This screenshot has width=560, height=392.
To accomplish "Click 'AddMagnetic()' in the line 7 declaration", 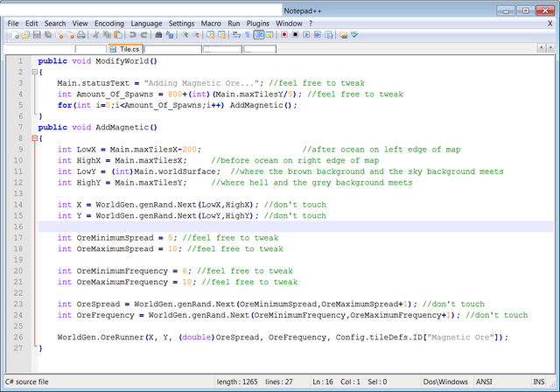I will tap(126, 128).
